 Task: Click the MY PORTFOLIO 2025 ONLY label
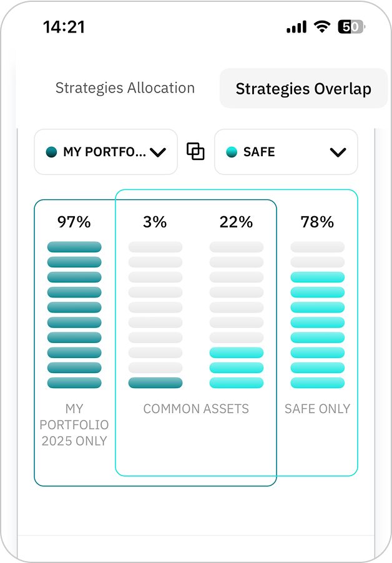pyautogui.click(x=74, y=425)
